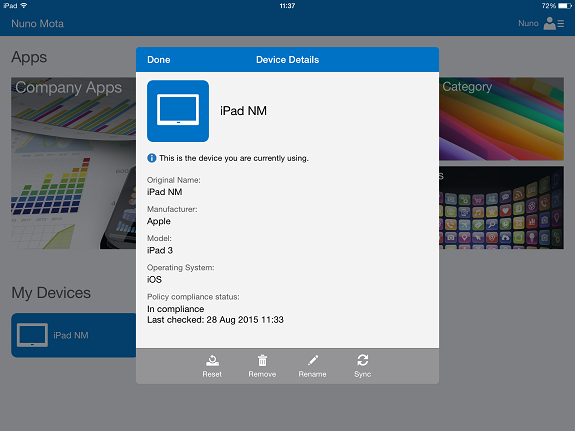Tap the Policy compliance status label
This screenshot has height=431, width=575.
pyautogui.click(x=193, y=297)
